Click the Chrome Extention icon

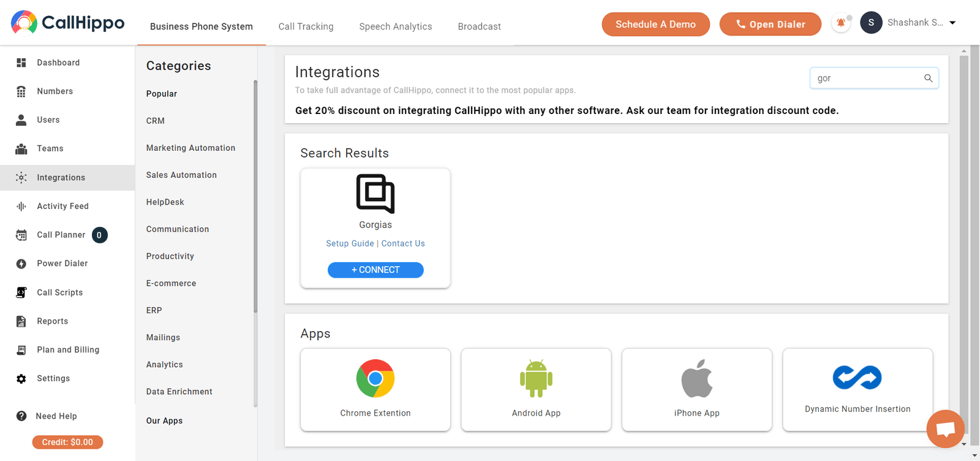[x=375, y=378]
